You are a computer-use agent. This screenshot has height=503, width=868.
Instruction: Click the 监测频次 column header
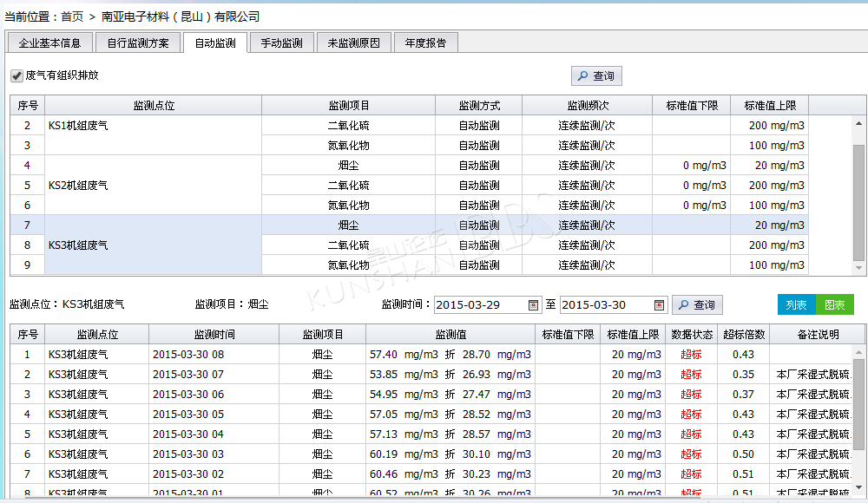(588, 105)
